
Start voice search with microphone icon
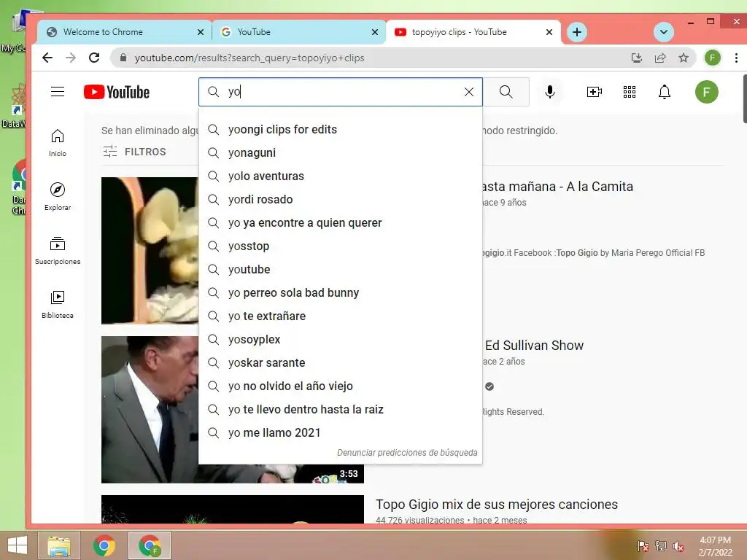pos(550,92)
